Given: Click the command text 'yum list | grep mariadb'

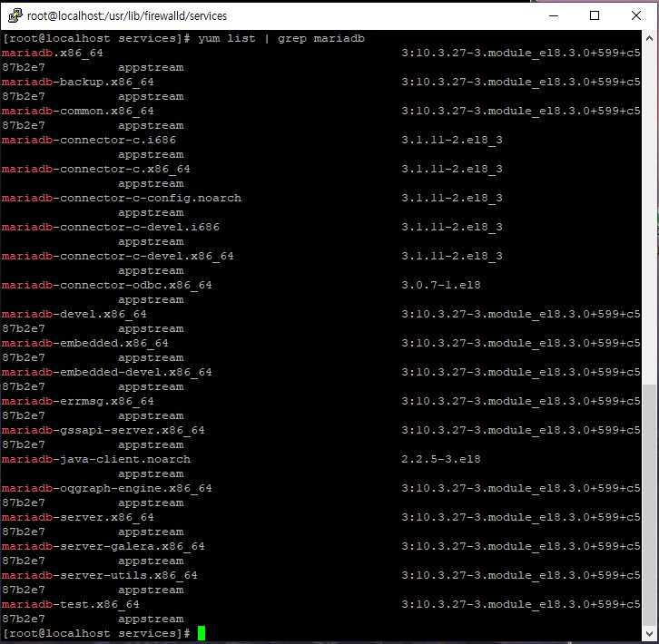Looking at the screenshot, I should click(281, 39).
